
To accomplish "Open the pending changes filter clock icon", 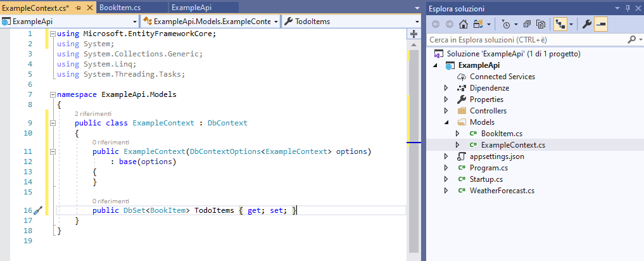I will coord(507,25).
